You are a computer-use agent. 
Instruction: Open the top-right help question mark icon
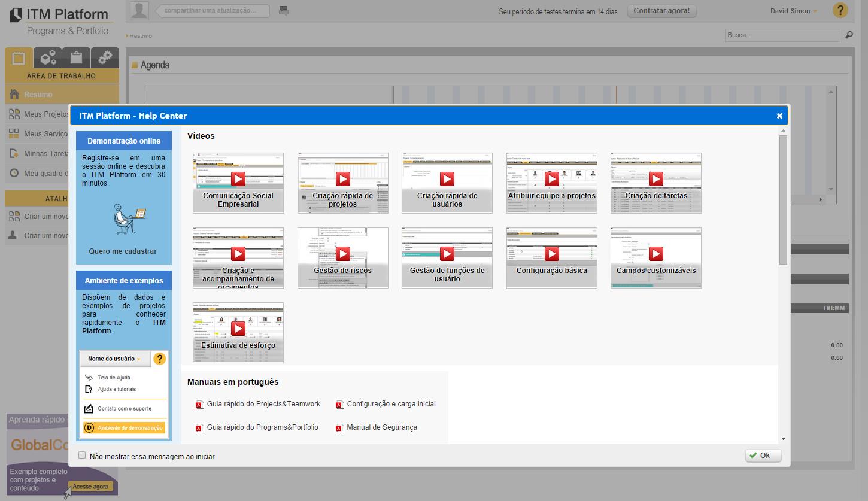point(840,10)
